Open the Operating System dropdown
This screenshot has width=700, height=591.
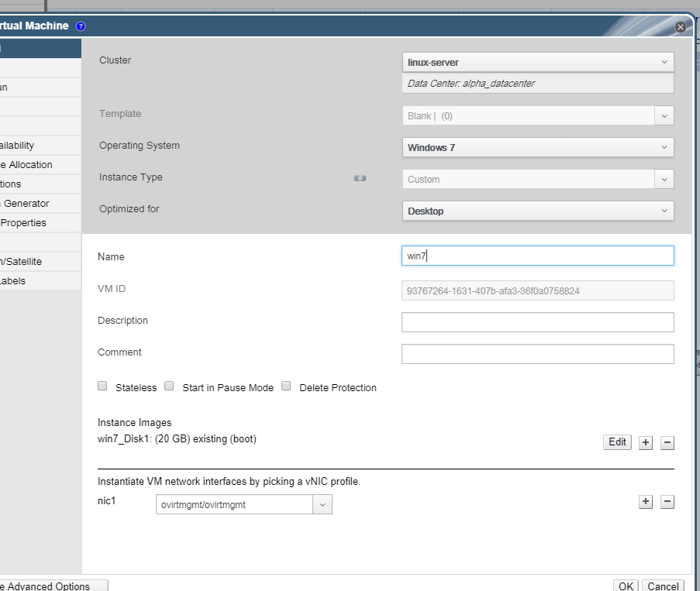point(538,148)
